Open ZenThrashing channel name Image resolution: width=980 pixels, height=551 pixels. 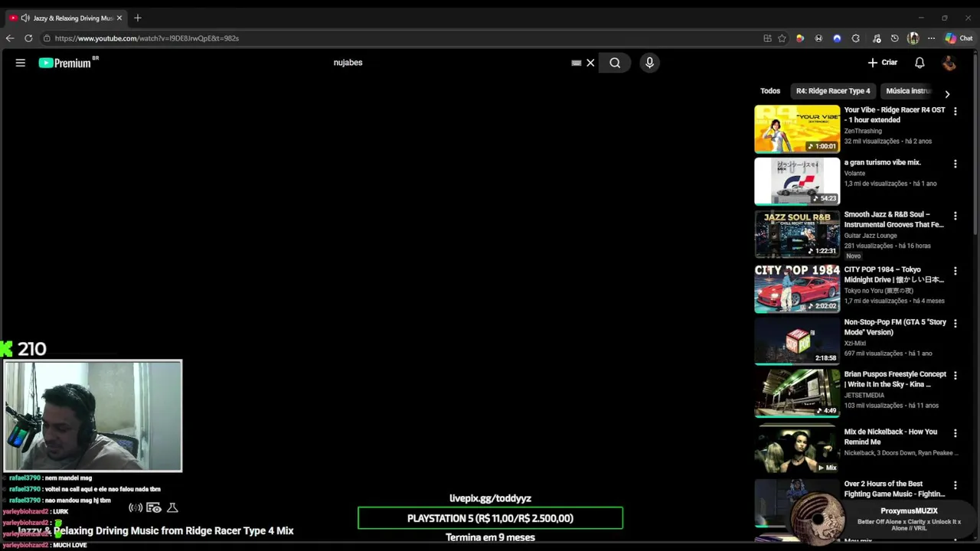(863, 131)
